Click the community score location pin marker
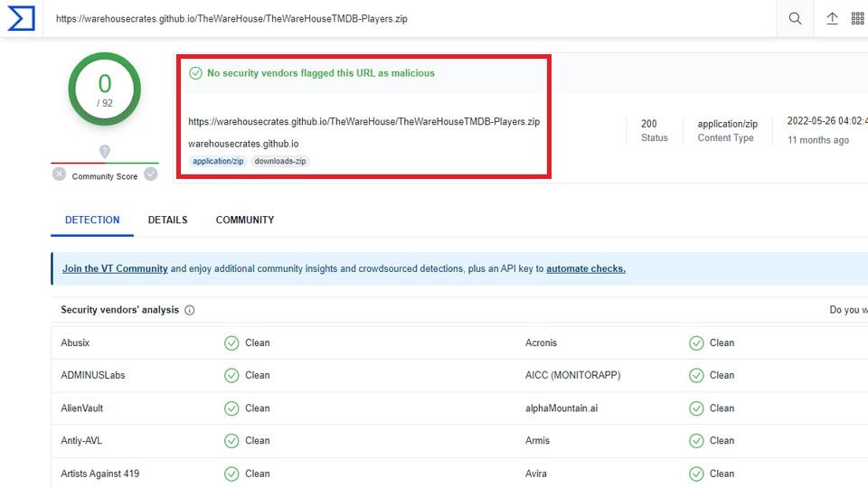The width and height of the screenshot is (868, 488). (x=105, y=152)
